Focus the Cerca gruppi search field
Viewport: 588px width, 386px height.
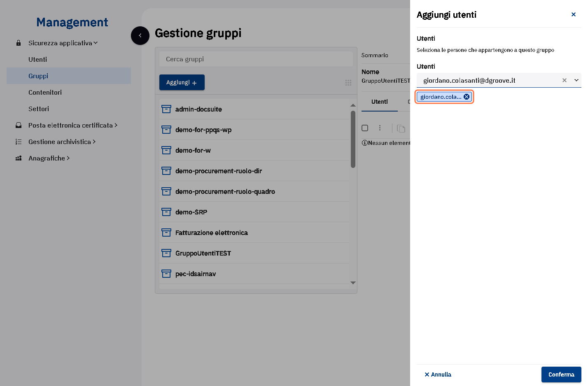(256, 59)
